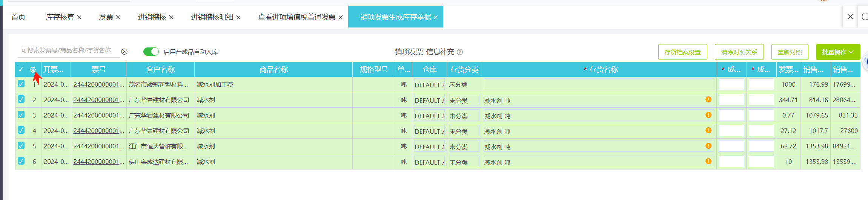Close the 发票 tab via its X

click(x=118, y=17)
